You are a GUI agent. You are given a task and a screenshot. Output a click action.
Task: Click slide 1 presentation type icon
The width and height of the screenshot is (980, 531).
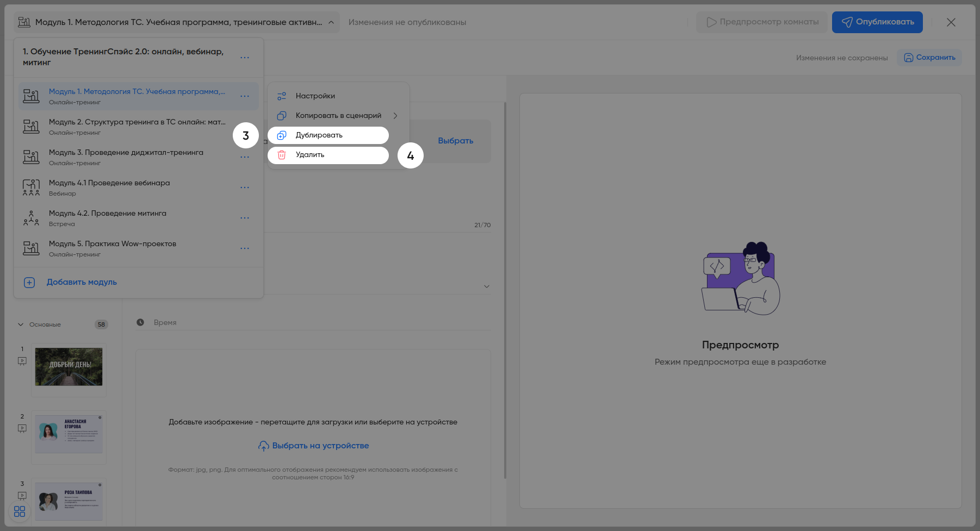[x=22, y=361]
